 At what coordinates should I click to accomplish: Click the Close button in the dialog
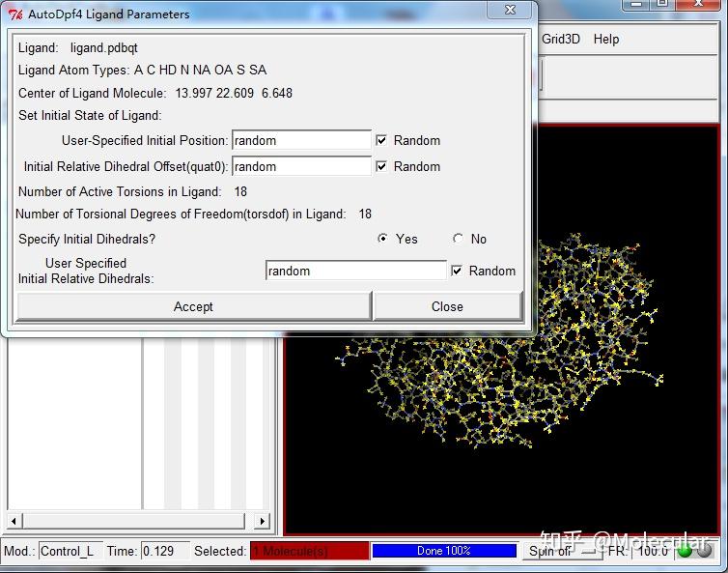(448, 306)
